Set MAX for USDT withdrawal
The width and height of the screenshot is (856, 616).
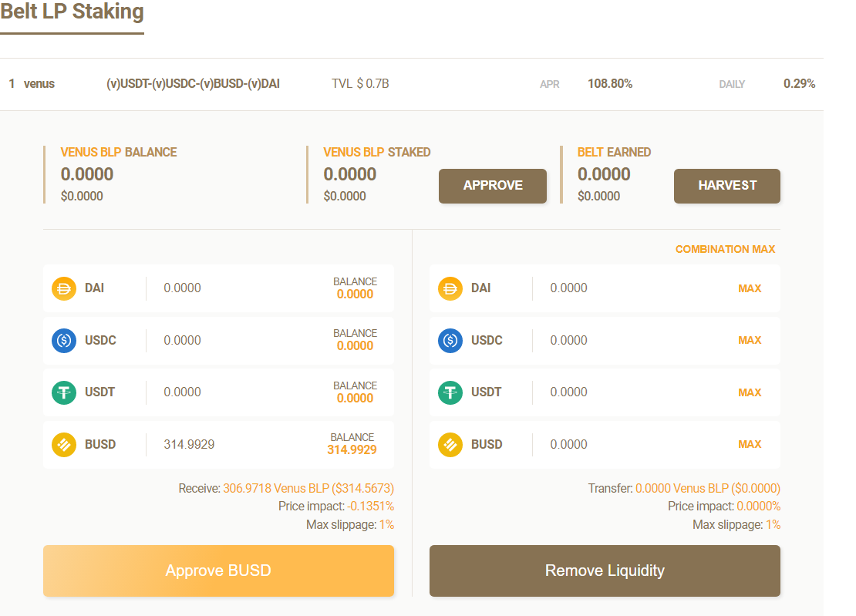(x=749, y=392)
